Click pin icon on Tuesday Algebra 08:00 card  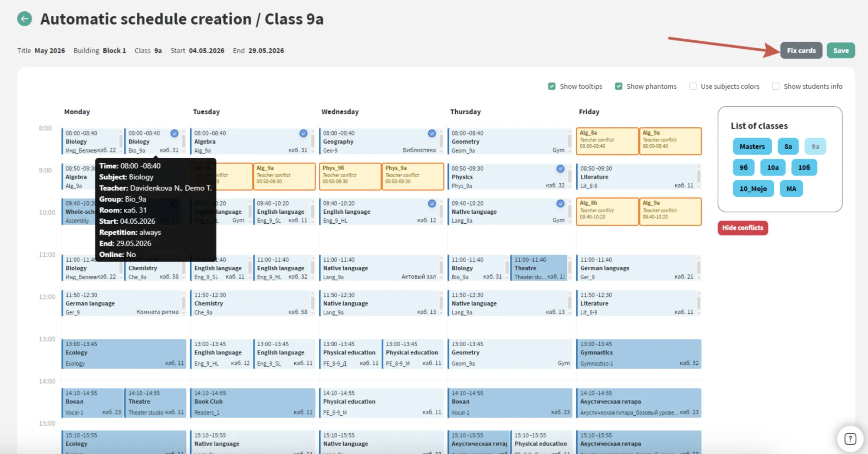[303, 133]
